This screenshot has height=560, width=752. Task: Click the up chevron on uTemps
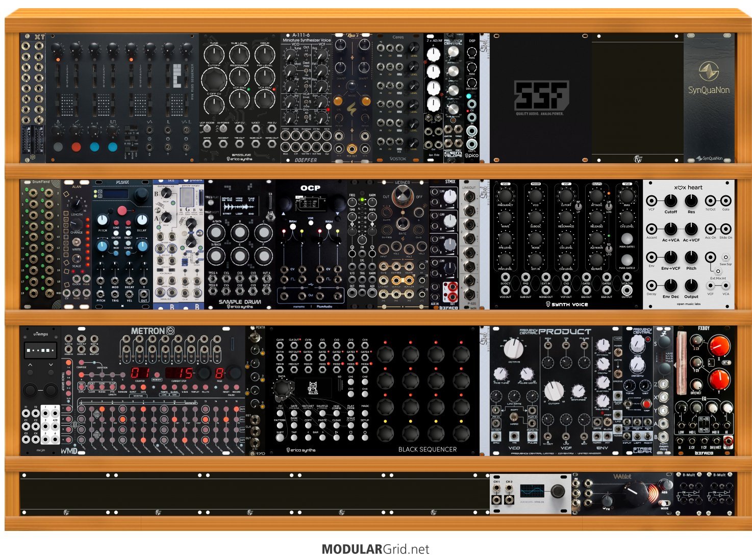point(30,365)
